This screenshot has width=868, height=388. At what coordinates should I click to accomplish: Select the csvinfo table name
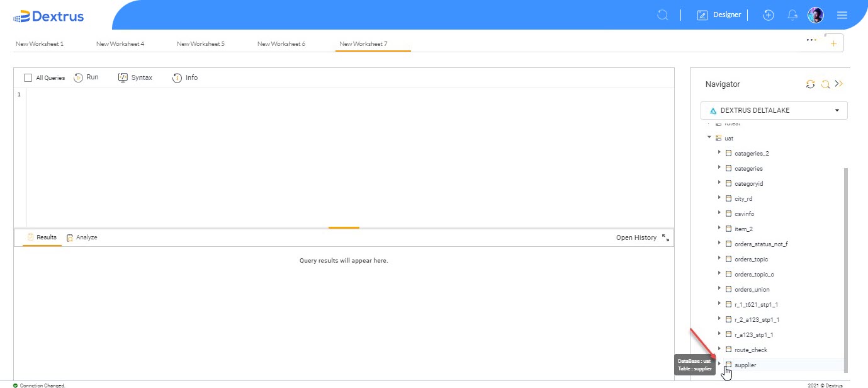click(745, 214)
